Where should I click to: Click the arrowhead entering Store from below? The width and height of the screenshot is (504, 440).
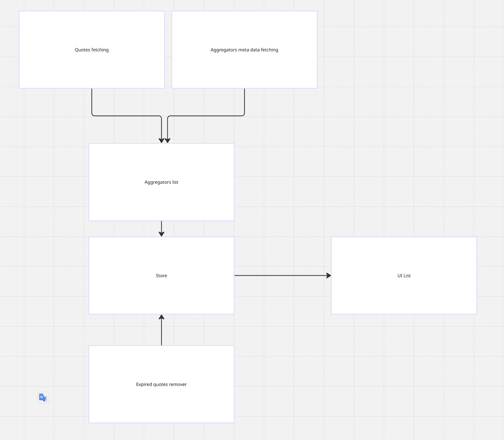click(x=161, y=318)
